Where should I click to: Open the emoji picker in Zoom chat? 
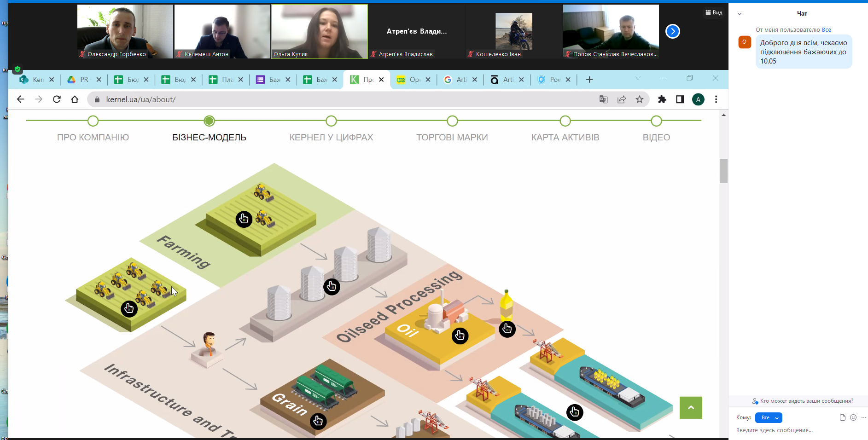853,417
